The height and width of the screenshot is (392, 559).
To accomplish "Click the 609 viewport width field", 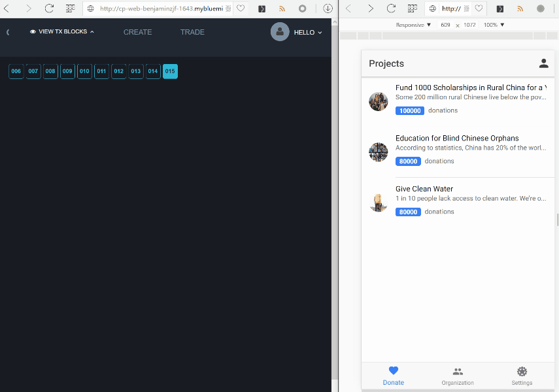I will (445, 25).
